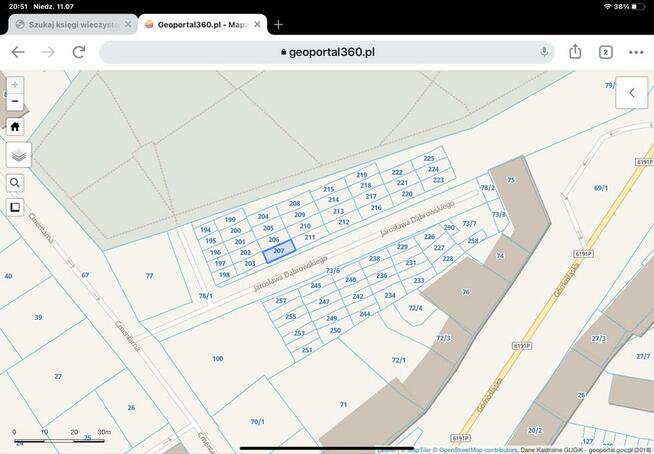Image resolution: width=654 pixels, height=454 pixels.
Task: Select the Geoportal360.pl - Mapa tab
Action: tap(200, 24)
